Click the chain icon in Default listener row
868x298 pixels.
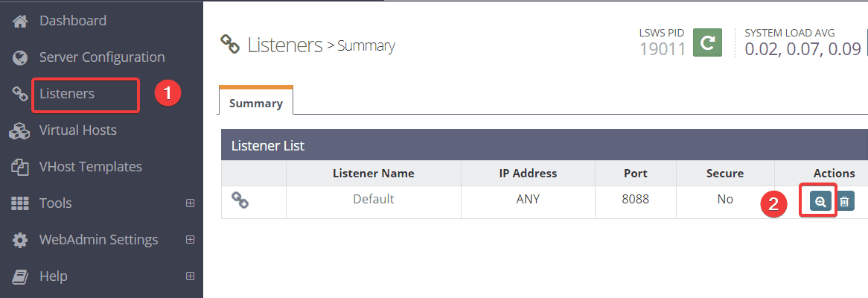[x=240, y=200]
